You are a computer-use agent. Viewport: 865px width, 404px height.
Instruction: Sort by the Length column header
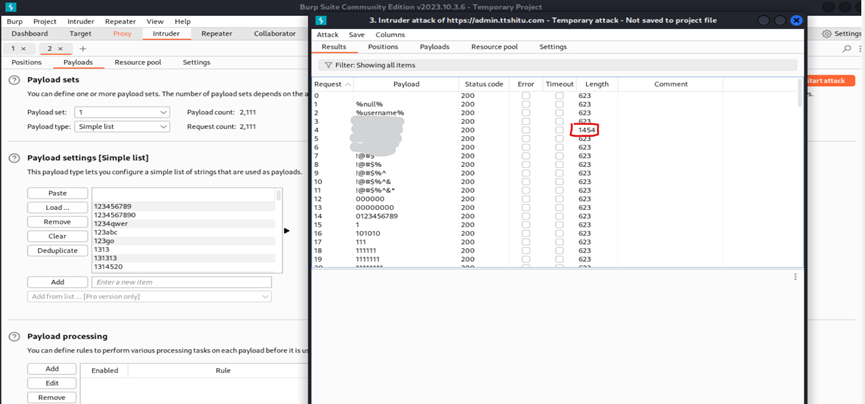pos(597,84)
